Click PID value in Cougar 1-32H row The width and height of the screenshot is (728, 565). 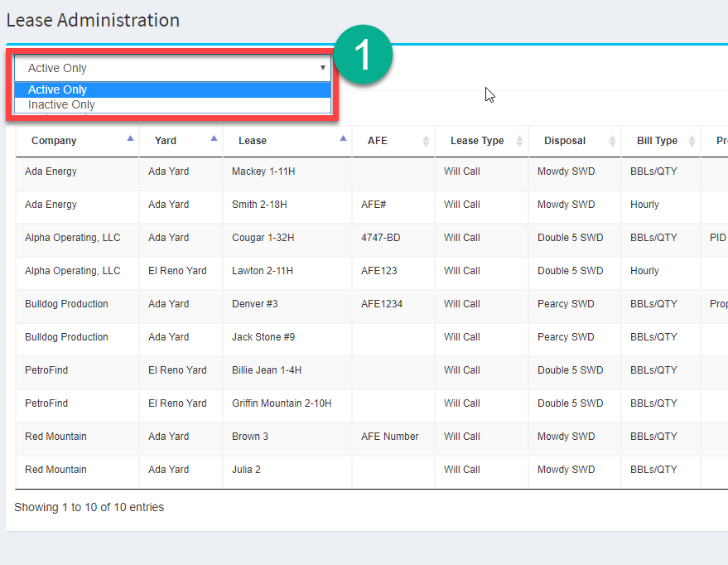point(718,238)
